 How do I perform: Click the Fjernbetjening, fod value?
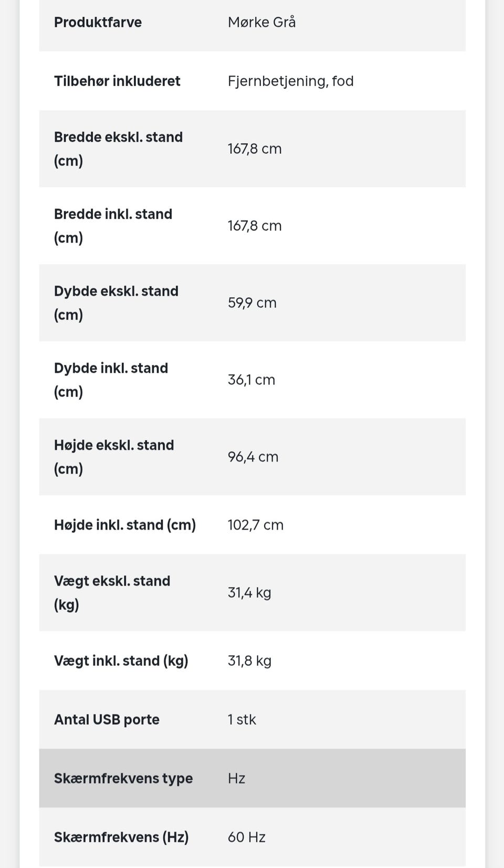coord(290,81)
